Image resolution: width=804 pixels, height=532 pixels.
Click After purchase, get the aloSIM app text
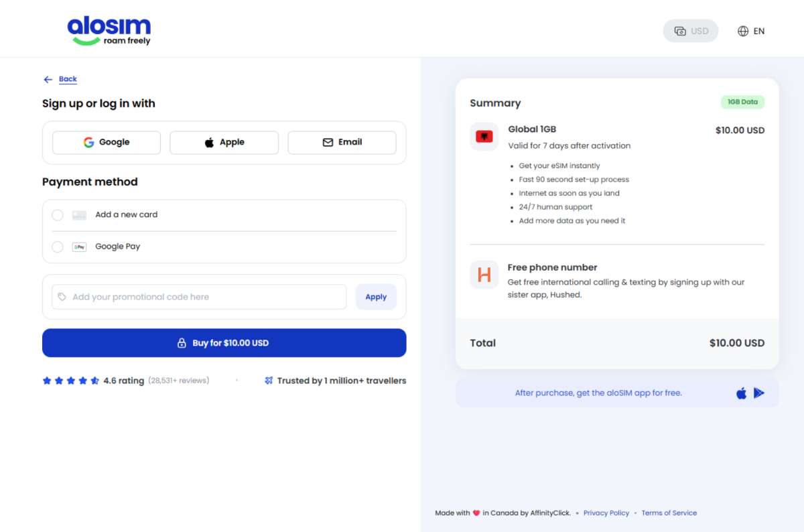[x=598, y=393]
